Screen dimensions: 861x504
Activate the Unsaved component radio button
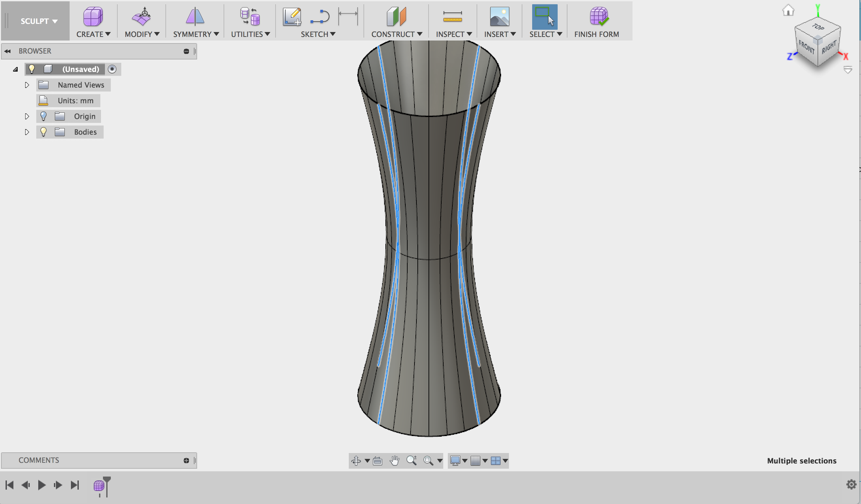pyautogui.click(x=112, y=69)
